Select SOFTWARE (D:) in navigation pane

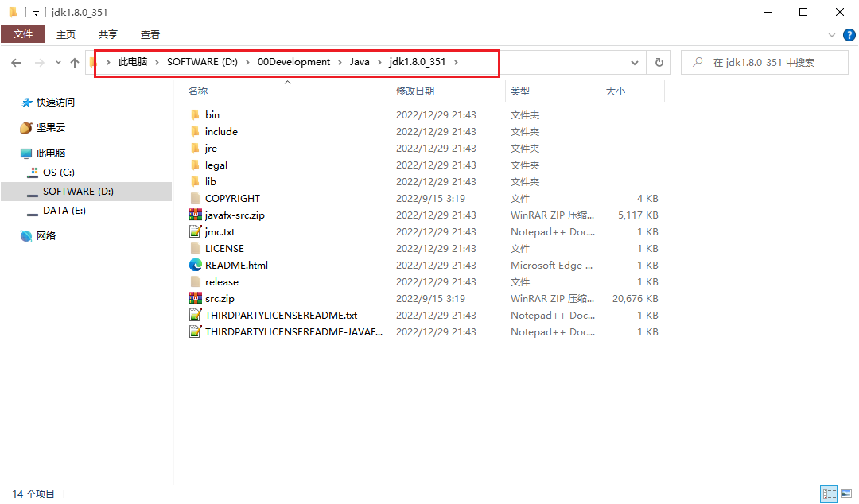pyautogui.click(x=87, y=192)
